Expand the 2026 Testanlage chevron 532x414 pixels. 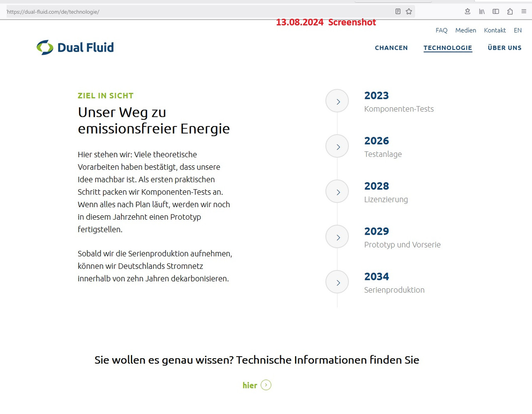click(337, 146)
